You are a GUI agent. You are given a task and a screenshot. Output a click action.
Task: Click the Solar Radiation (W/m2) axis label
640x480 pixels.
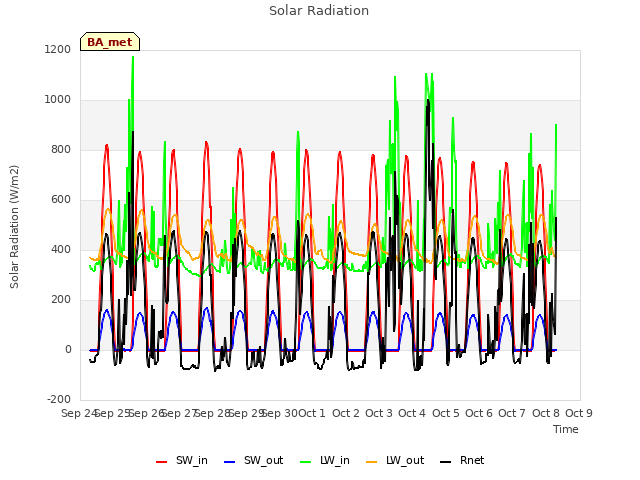pos(14,227)
